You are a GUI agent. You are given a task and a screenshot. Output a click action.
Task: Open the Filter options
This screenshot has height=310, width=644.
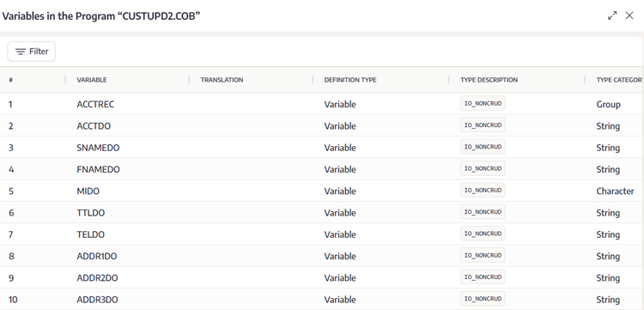coord(31,52)
